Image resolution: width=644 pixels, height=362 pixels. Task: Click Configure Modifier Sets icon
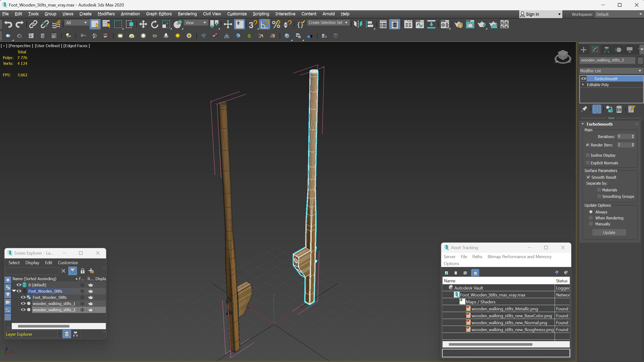tap(631, 109)
